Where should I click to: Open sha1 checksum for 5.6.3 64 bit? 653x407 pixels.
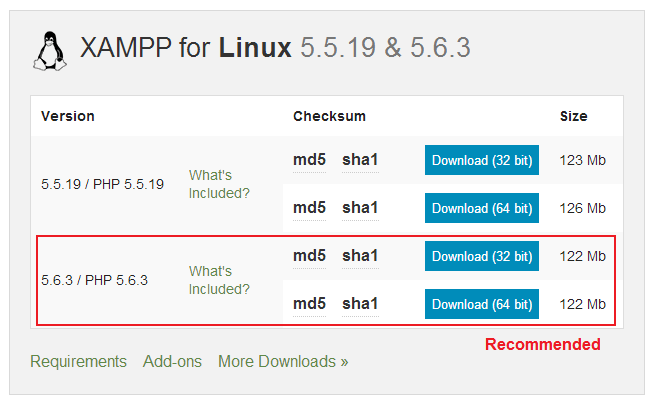pyautogui.click(x=360, y=304)
